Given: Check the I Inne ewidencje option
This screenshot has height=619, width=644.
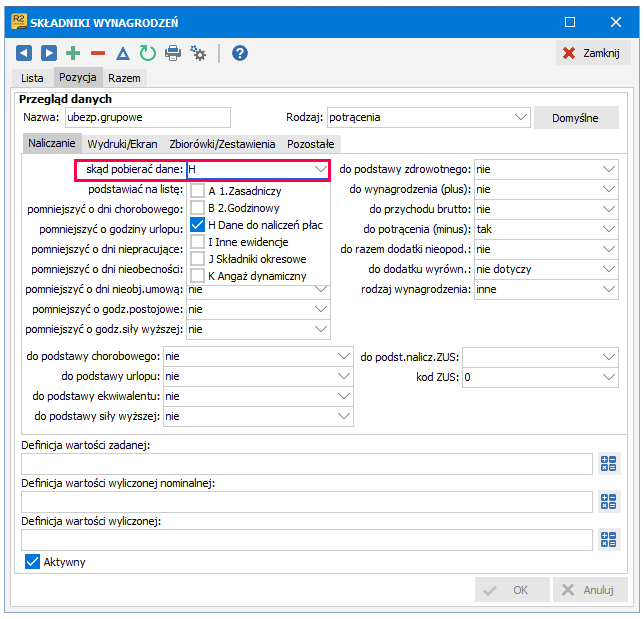Looking at the screenshot, I should (x=198, y=242).
